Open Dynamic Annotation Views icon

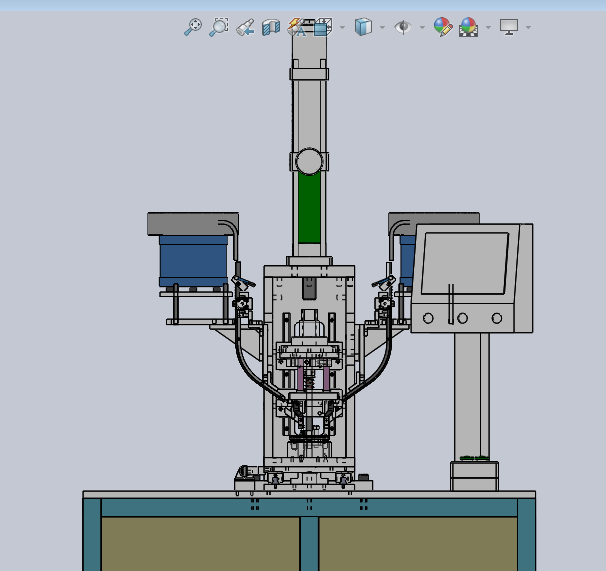click(296, 27)
